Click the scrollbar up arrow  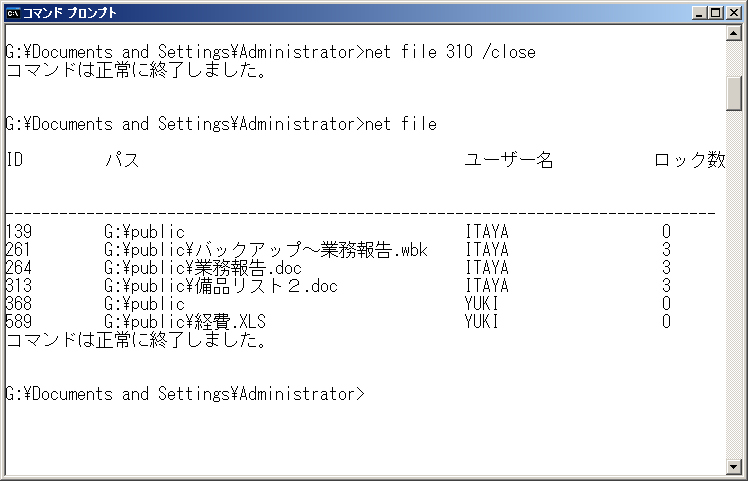[733, 33]
